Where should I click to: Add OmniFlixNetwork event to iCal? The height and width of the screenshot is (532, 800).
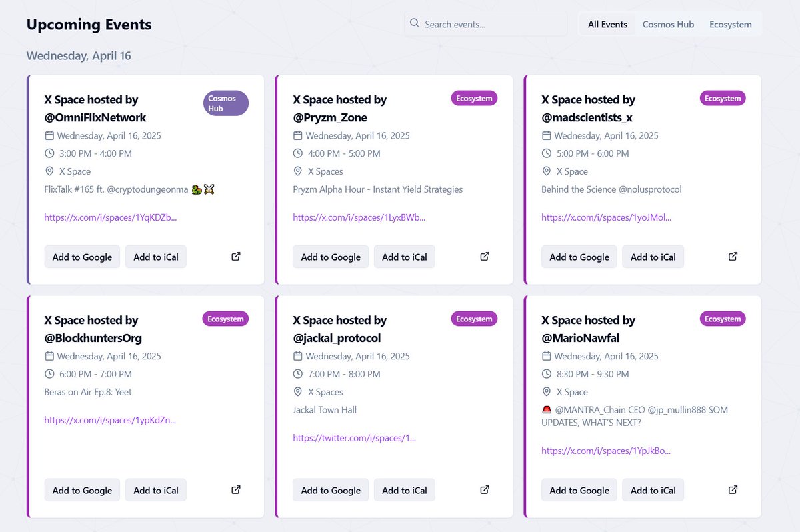[156, 257]
